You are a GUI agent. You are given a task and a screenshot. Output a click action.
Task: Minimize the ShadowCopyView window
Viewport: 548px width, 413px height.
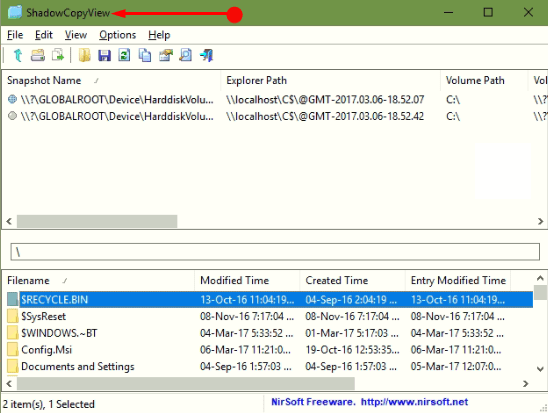(448, 13)
